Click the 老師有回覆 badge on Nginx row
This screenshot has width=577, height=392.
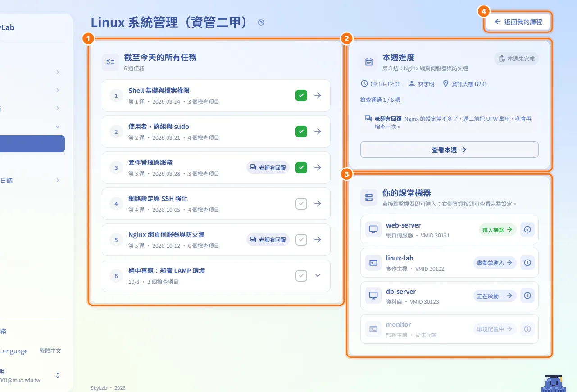point(268,240)
